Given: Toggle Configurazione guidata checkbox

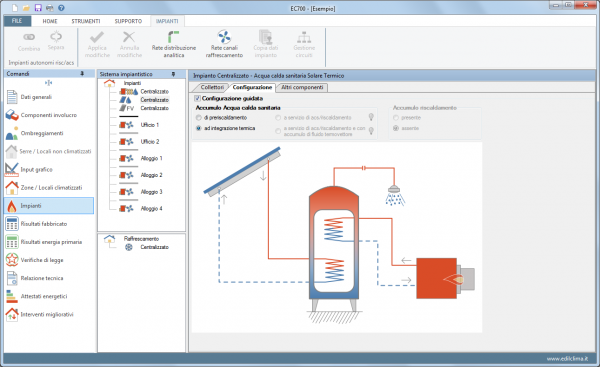Looking at the screenshot, I should point(197,98).
